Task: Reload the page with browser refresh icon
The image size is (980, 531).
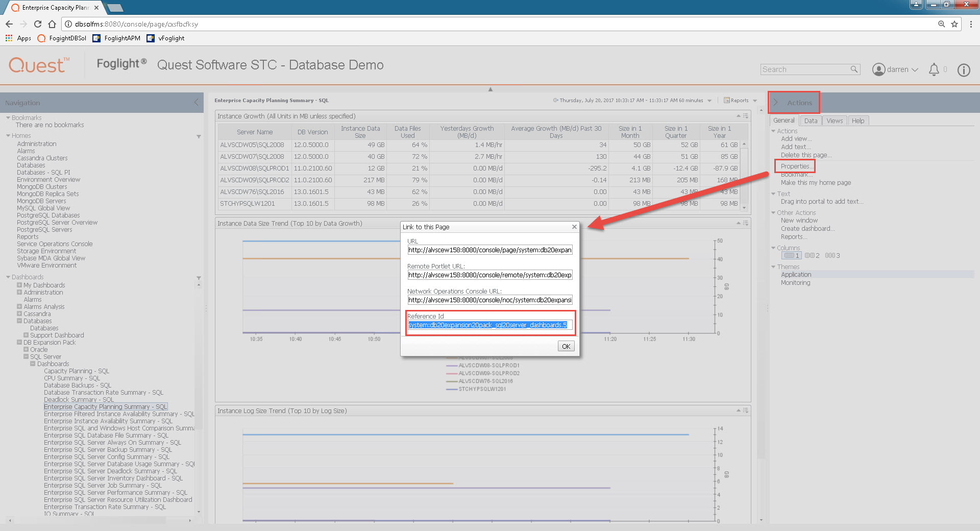Action: [38, 24]
